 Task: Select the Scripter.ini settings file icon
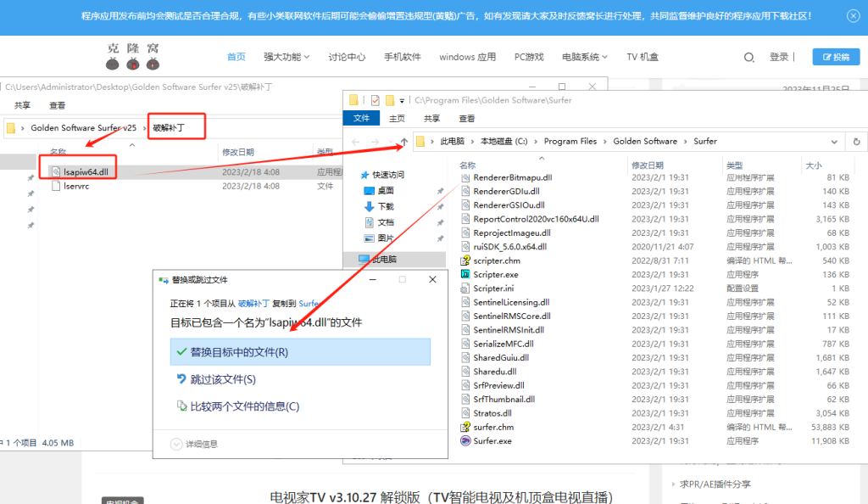tap(465, 288)
